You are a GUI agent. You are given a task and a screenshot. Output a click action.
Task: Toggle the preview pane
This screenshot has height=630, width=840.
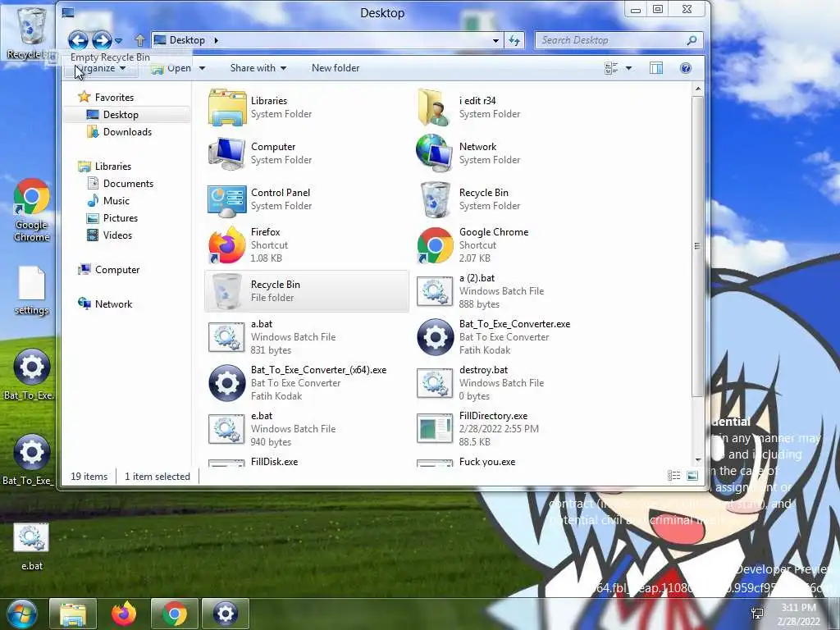(x=656, y=68)
